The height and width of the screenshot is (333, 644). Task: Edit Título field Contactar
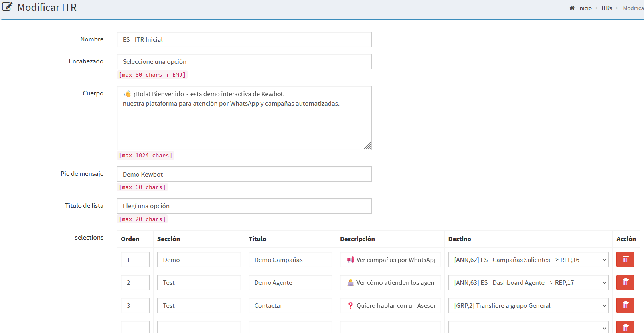tap(290, 305)
